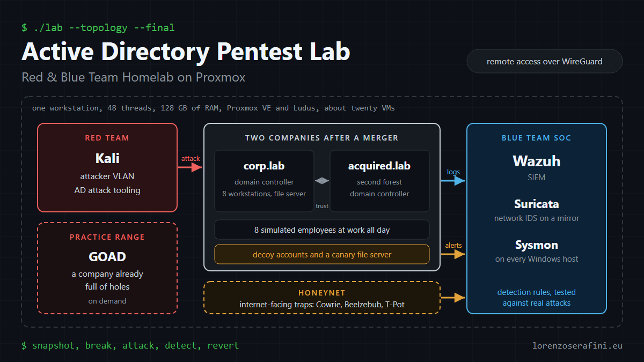Image resolution: width=644 pixels, height=362 pixels.
Task: Click the BLUE TEAM SOC label
Action: tap(537, 138)
